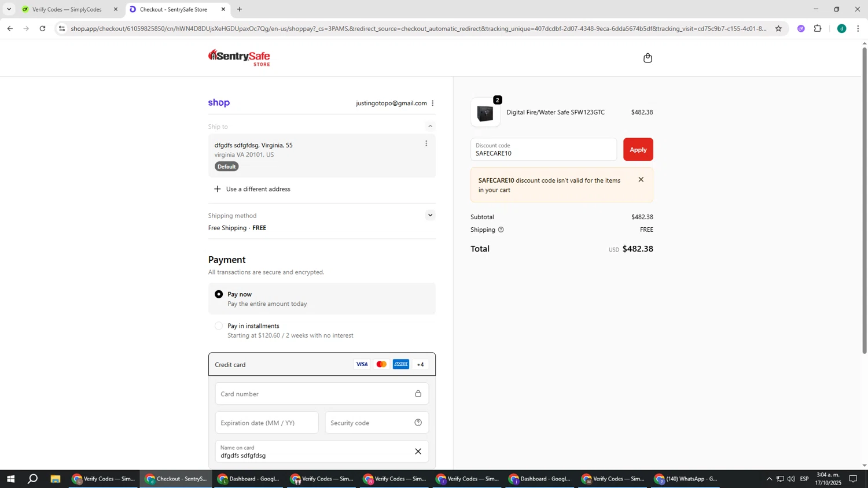868x488 pixels.
Task: Click the shipping info question mark icon
Action: [501, 230]
